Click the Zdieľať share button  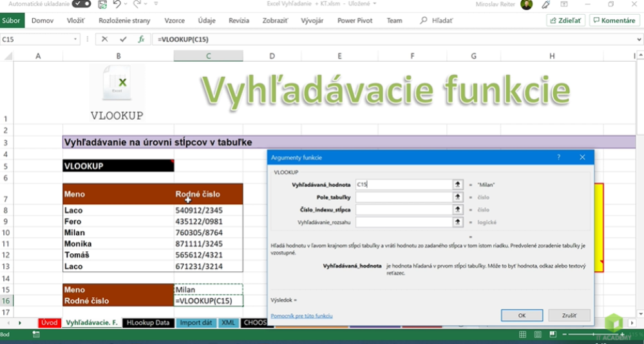point(565,21)
